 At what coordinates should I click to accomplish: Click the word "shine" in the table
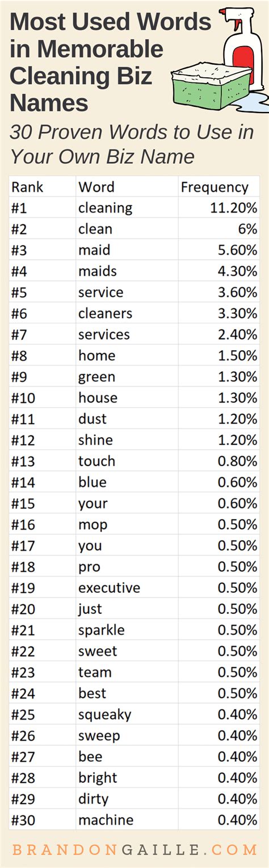point(95,440)
